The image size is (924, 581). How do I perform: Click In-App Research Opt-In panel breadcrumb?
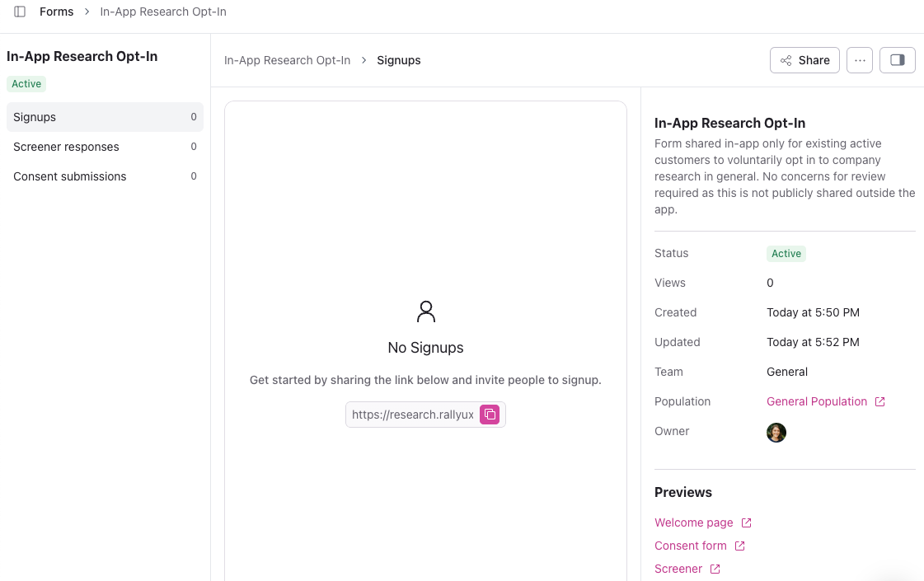pyautogui.click(x=287, y=60)
